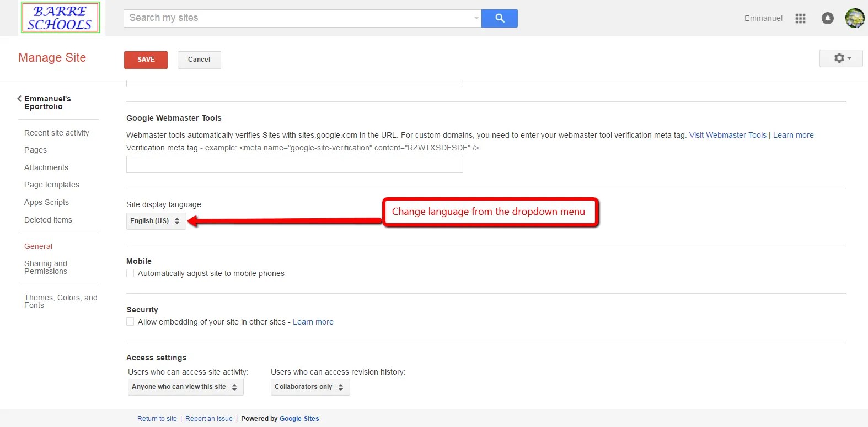Screen dimensions: 868x427
Task: Open the Google apps grid icon
Action: pyautogui.click(x=800, y=18)
